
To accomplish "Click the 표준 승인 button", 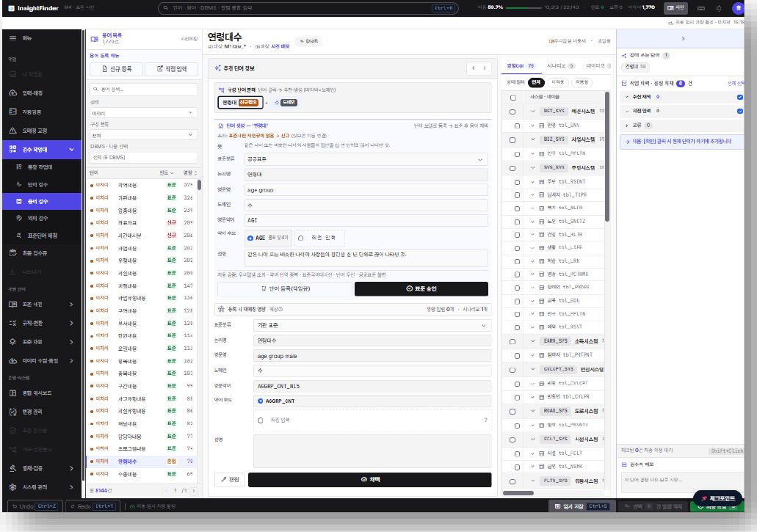I will (x=421, y=288).
